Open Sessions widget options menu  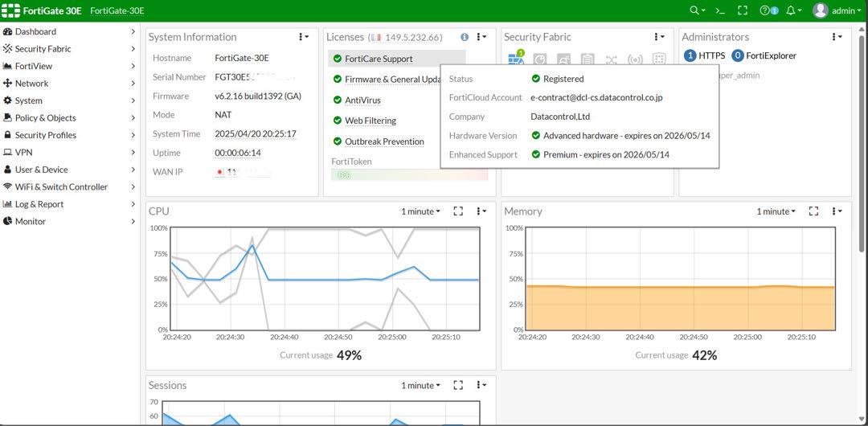(481, 385)
